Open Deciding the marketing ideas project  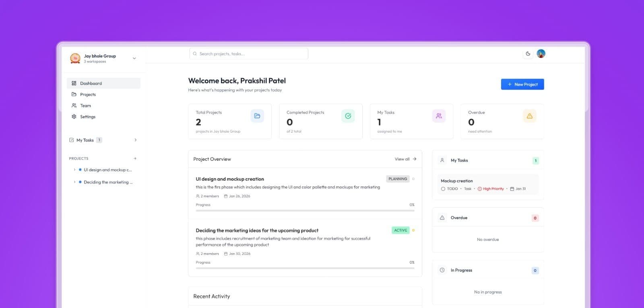pyautogui.click(x=257, y=230)
